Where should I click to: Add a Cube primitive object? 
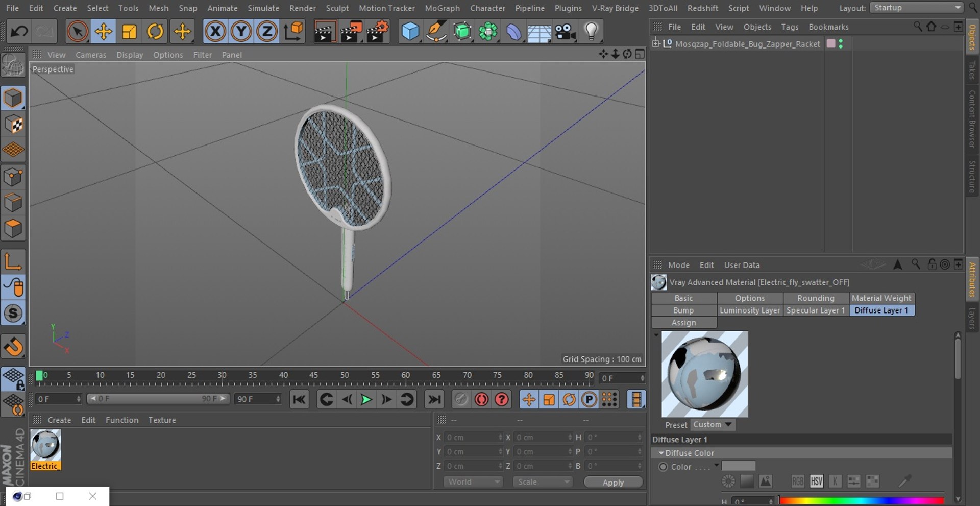(x=410, y=32)
